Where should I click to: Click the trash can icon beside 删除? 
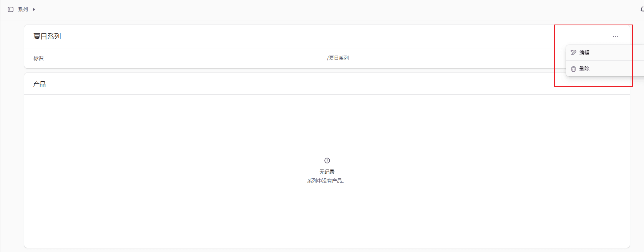click(573, 69)
